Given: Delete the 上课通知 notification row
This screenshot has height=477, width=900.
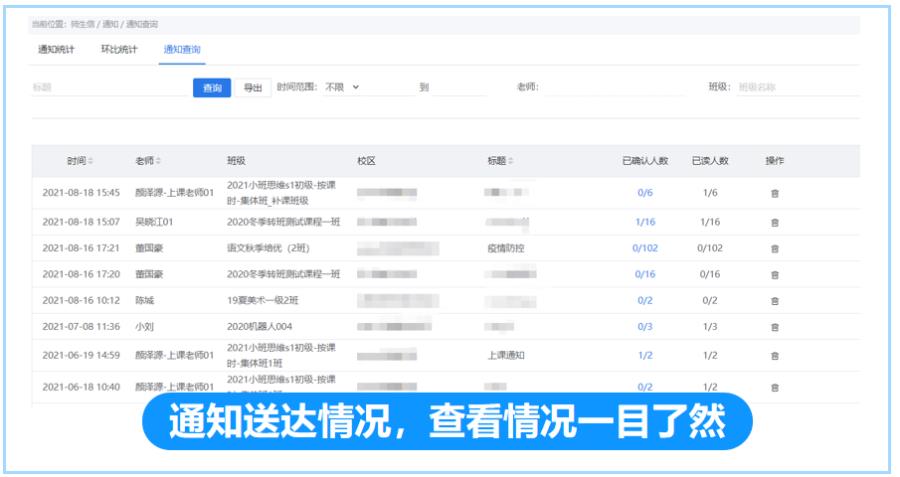Looking at the screenshot, I should 774,355.
